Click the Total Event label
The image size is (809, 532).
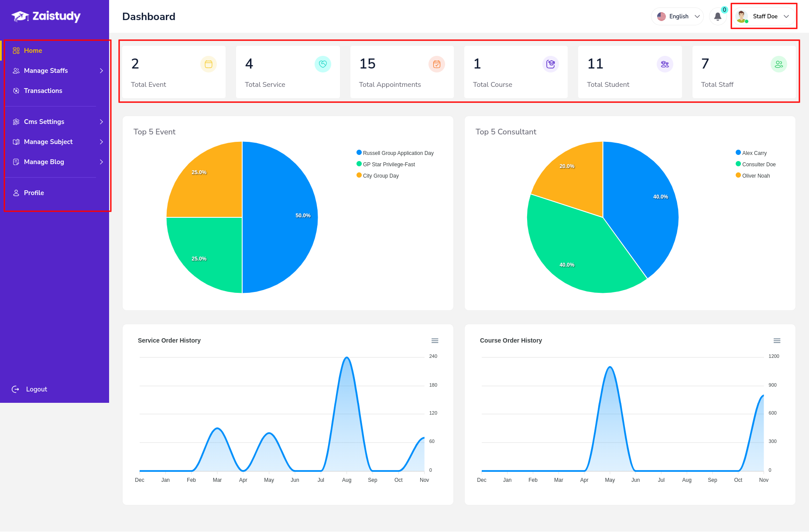pos(148,85)
